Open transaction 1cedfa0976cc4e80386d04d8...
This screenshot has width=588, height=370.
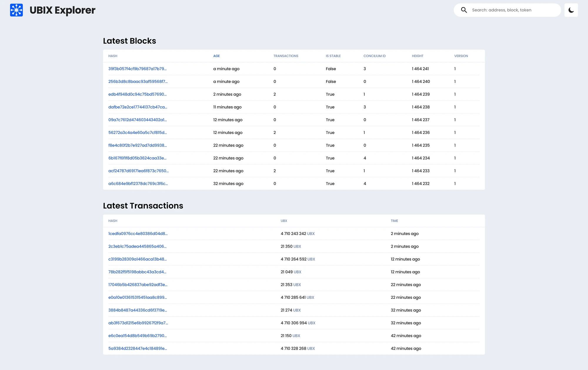138,234
